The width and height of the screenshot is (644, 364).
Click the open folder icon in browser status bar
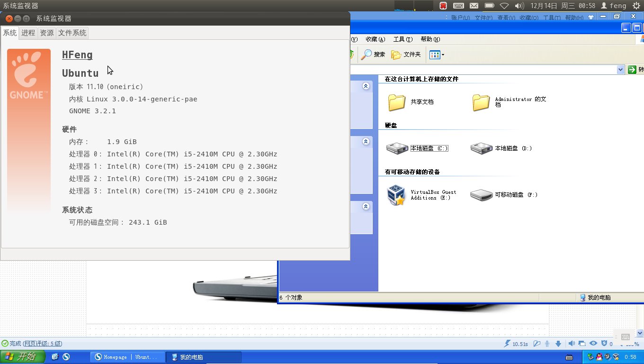(x=537, y=344)
